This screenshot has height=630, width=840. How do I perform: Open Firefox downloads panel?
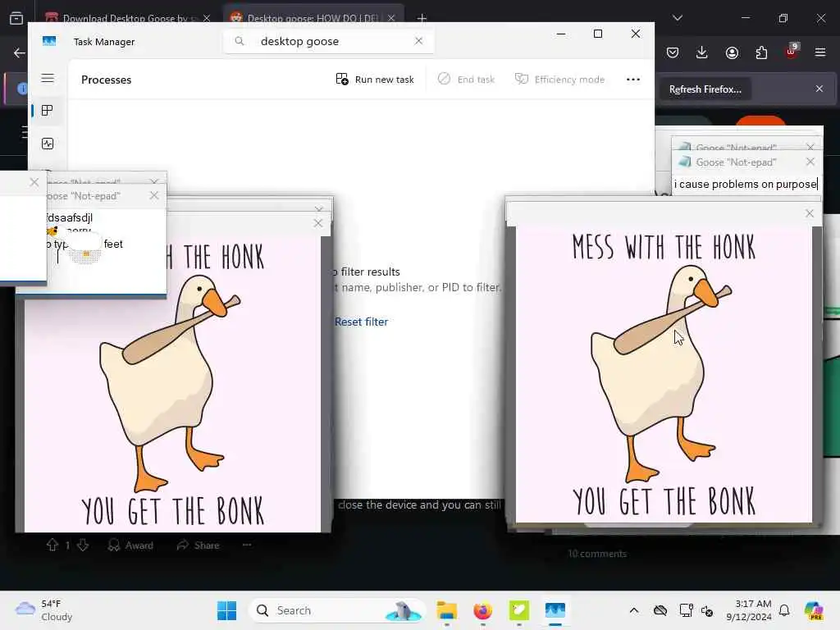click(x=702, y=52)
